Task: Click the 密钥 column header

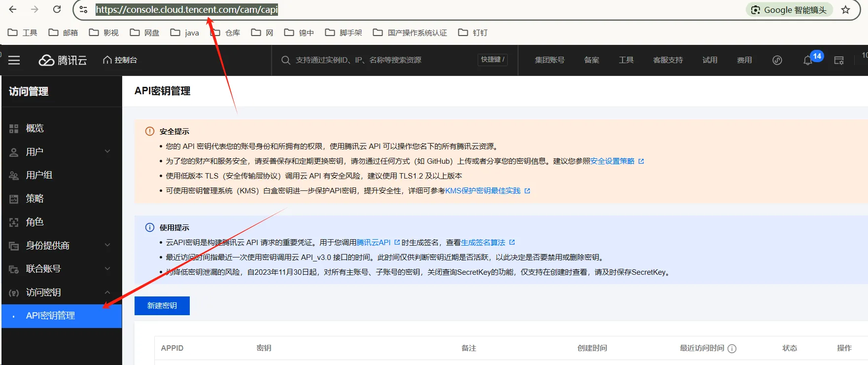Action: [x=264, y=348]
